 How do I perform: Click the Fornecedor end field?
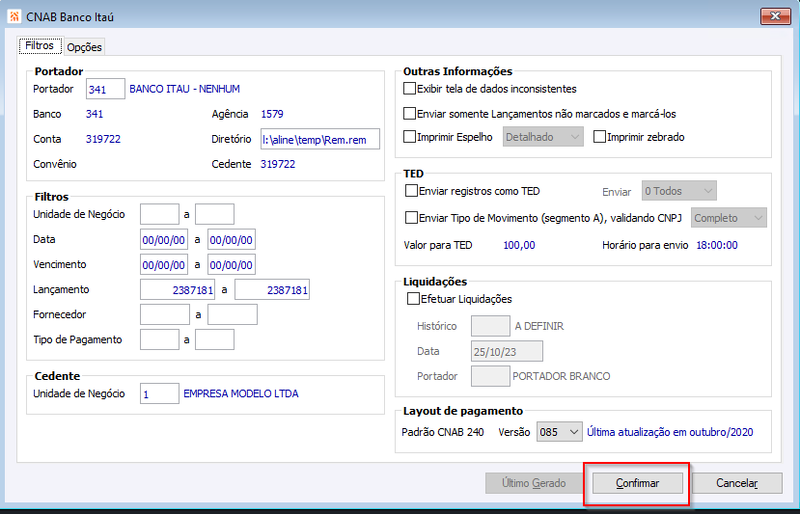pyautogui.click(x=233, y=314)
